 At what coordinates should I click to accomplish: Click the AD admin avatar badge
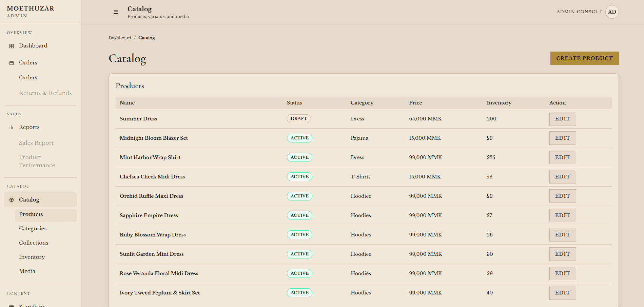point(612,12)
